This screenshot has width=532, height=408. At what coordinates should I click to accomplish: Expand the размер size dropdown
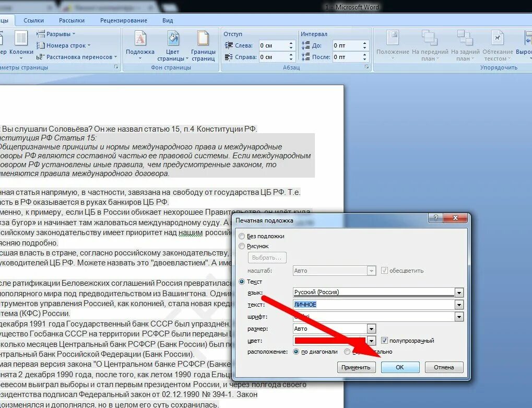point(371,329)
